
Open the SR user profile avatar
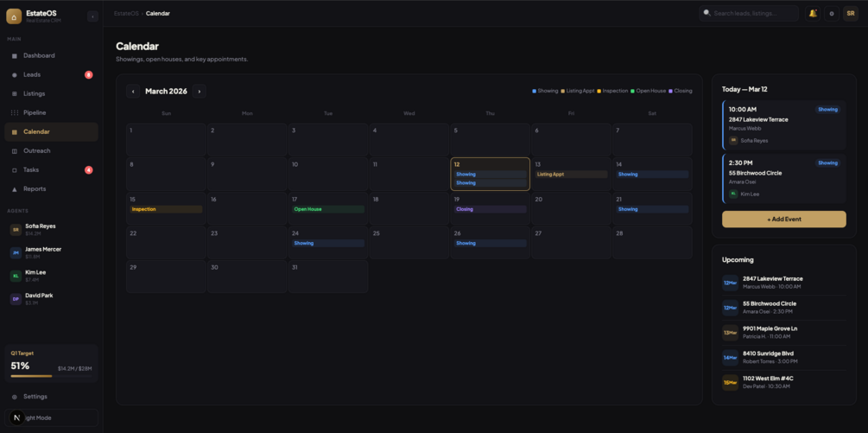[x=851, y=13]
